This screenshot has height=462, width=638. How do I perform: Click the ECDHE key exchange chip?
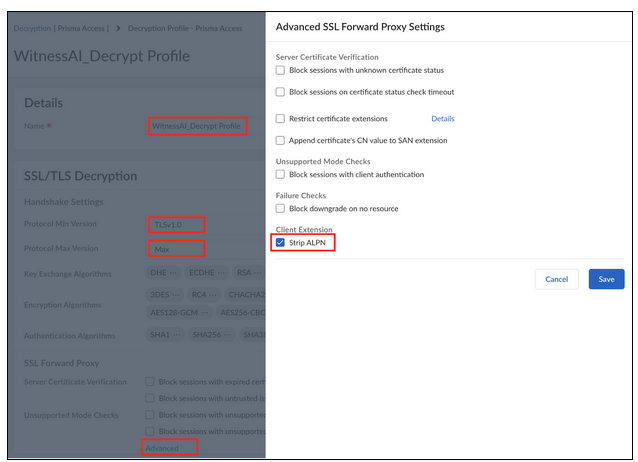(x=207, y=272)
